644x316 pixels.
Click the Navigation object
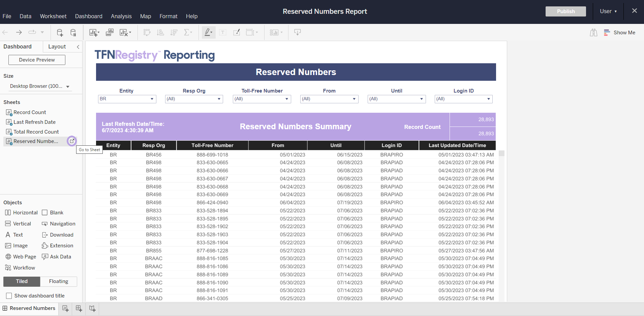pos(58,224)
